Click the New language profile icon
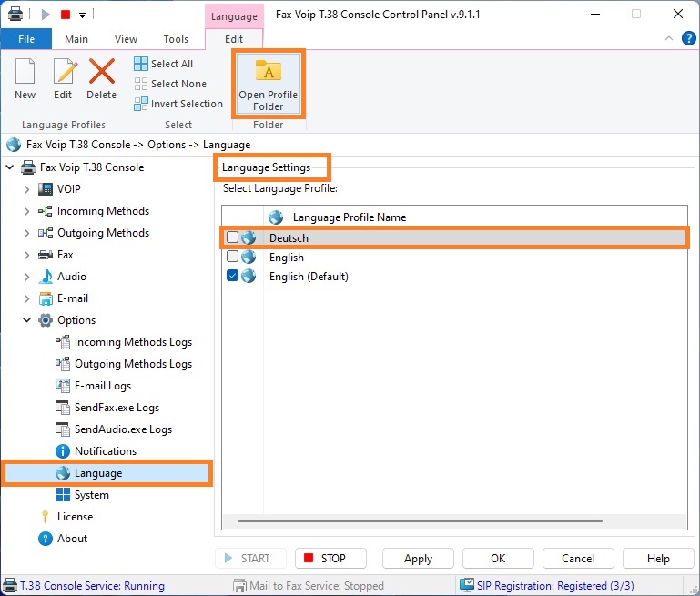The image size is (700, 596). (x=25, y=71)
